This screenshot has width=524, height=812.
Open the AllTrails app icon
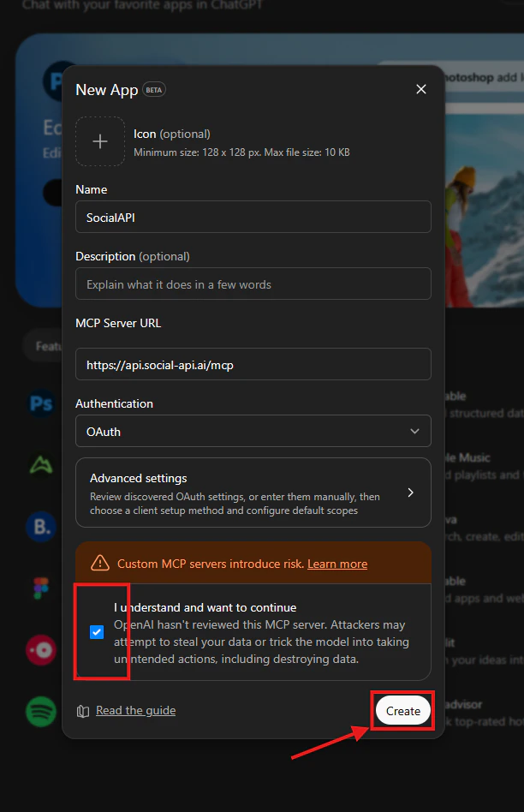click(x=40, y=465)
